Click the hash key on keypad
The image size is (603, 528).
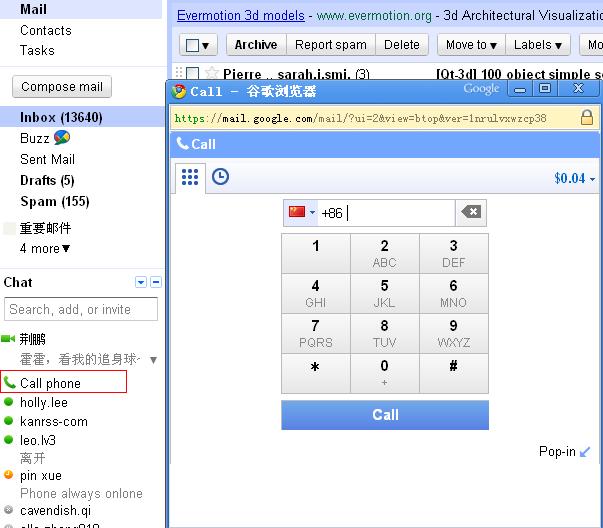pyautogui.click(x=454, y=373)
